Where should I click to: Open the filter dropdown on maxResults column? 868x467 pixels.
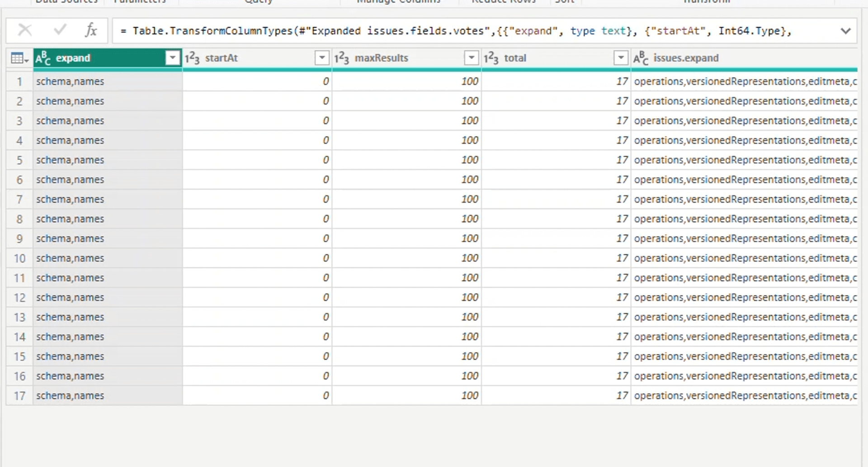point(472,58)
